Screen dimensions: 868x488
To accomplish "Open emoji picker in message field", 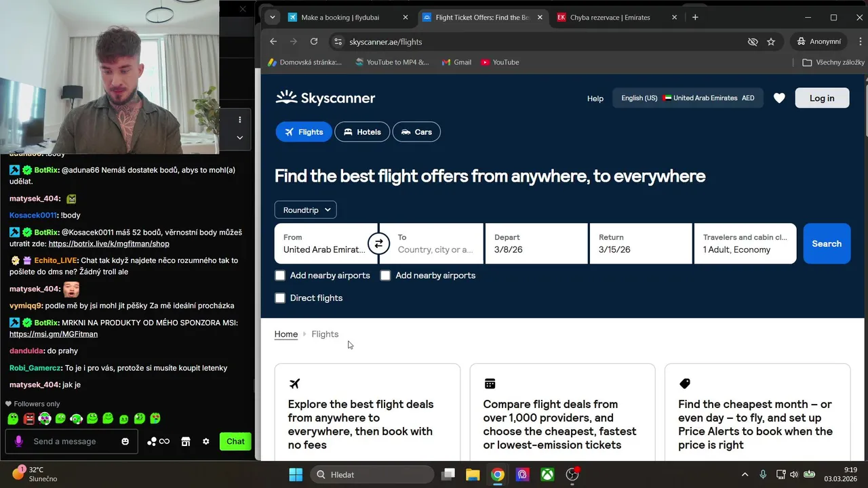I will tap(125, 441).
